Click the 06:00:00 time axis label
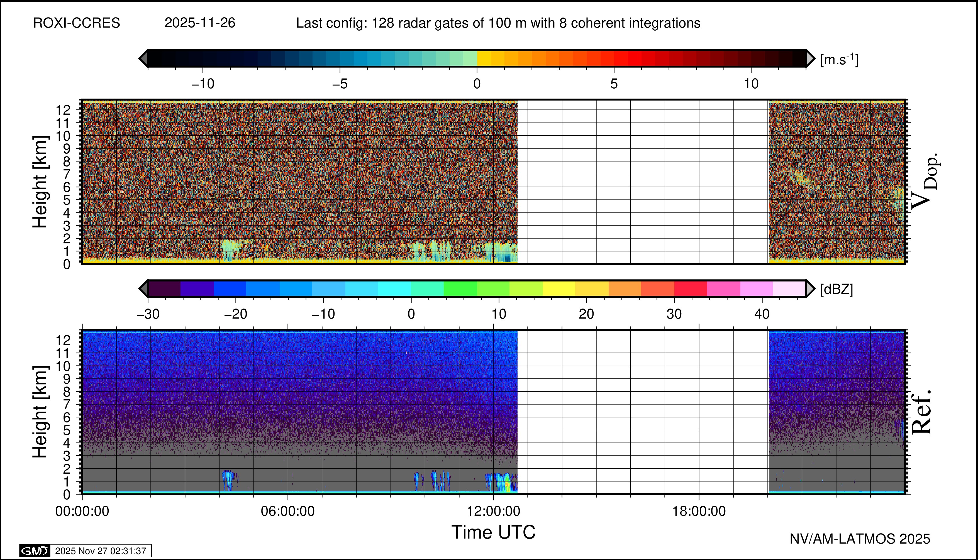Image resolution: width=978 pixels, height=560 pixels. 288,511
